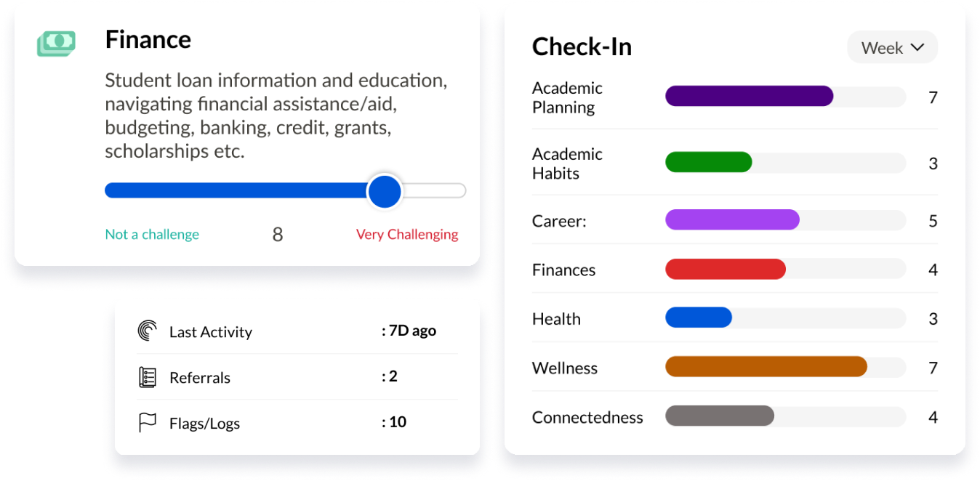Image resolution: width=980 pixels, height=481 pixels.
Task: Open the Referrals row
Action: pyautogui.click(x=297, y=377)
